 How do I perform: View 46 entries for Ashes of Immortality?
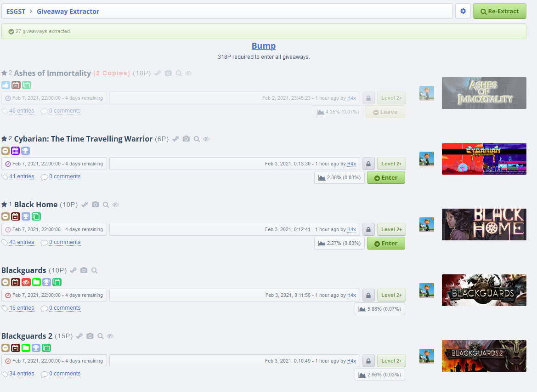point(22,111)
